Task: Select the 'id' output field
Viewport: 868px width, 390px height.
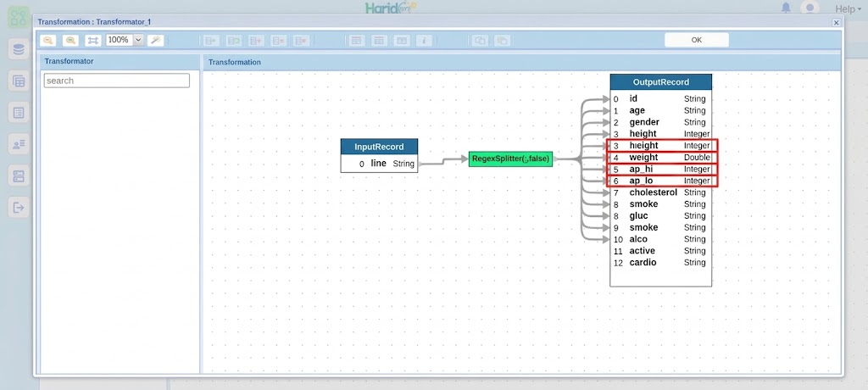Action: (661, 98)
